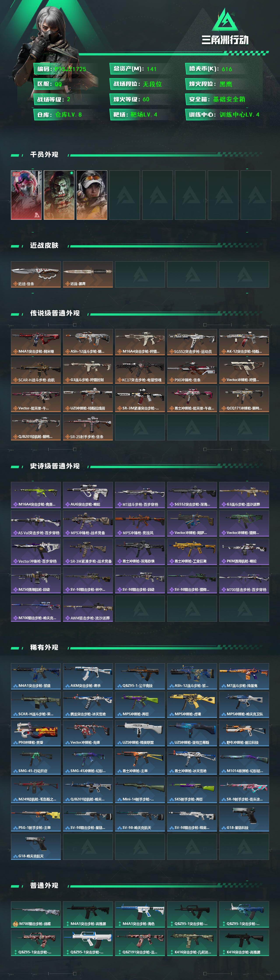Select the G18-哈夫克航天 pistol skin
This screenshot has width=280, height=980.
click(36, 847)
